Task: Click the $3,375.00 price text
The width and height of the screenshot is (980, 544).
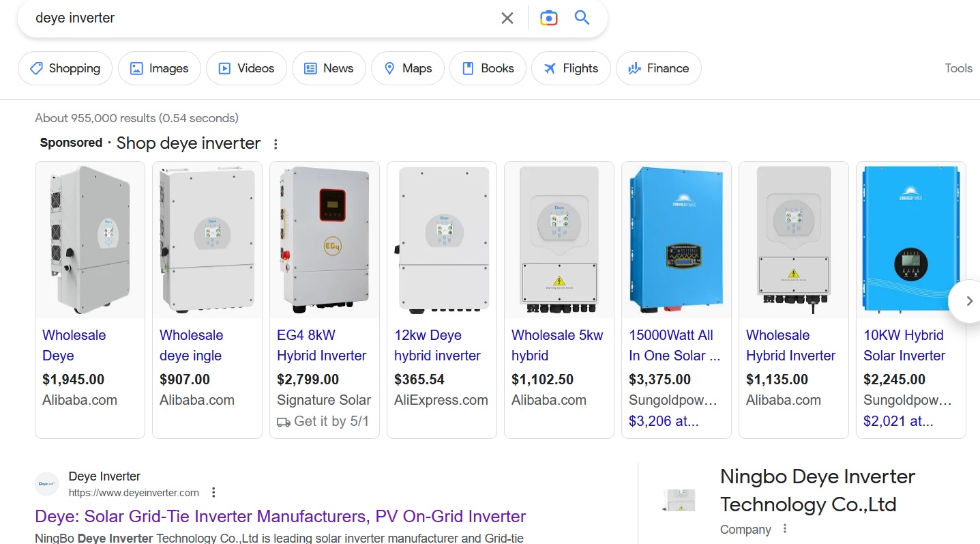Action: tap(659, 380)
